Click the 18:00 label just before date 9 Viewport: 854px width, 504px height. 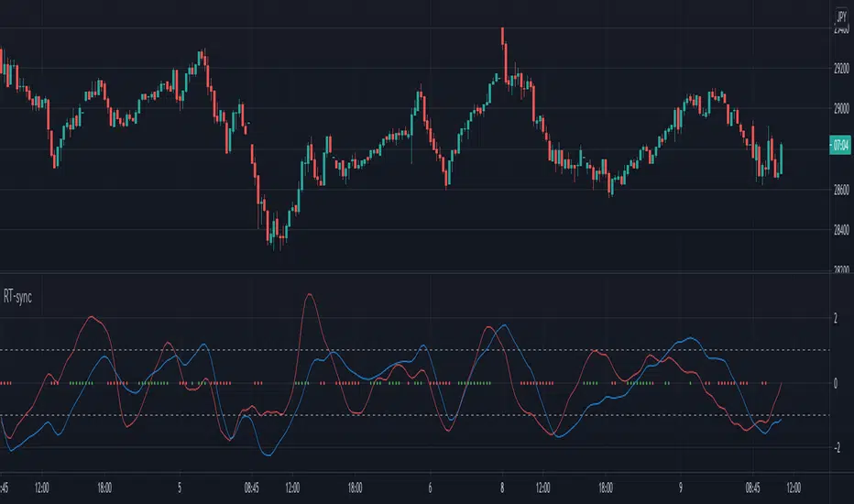[606, 488]
